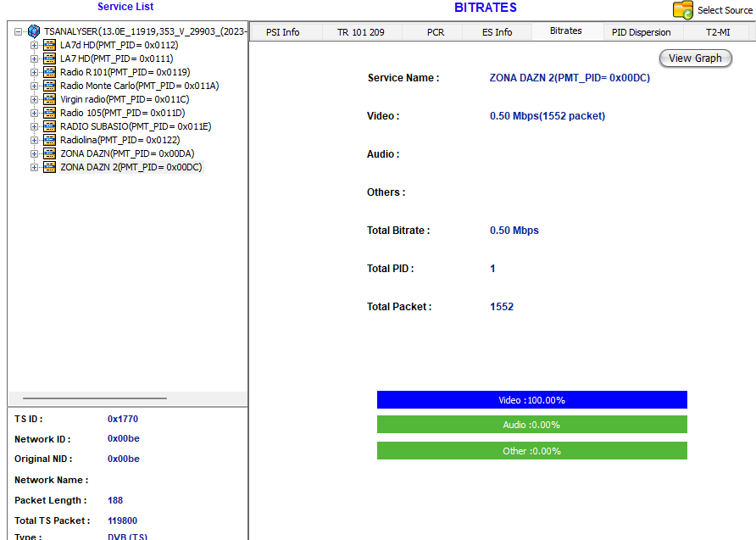Select LA7d HD(PMT_PID=0x0112) service

tap(120, 45)
